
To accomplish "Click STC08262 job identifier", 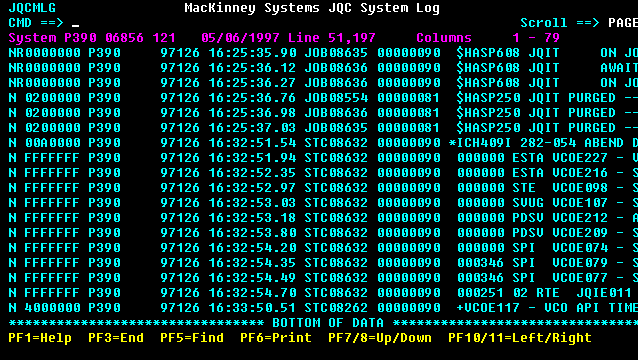I will (x=336, y=308).
